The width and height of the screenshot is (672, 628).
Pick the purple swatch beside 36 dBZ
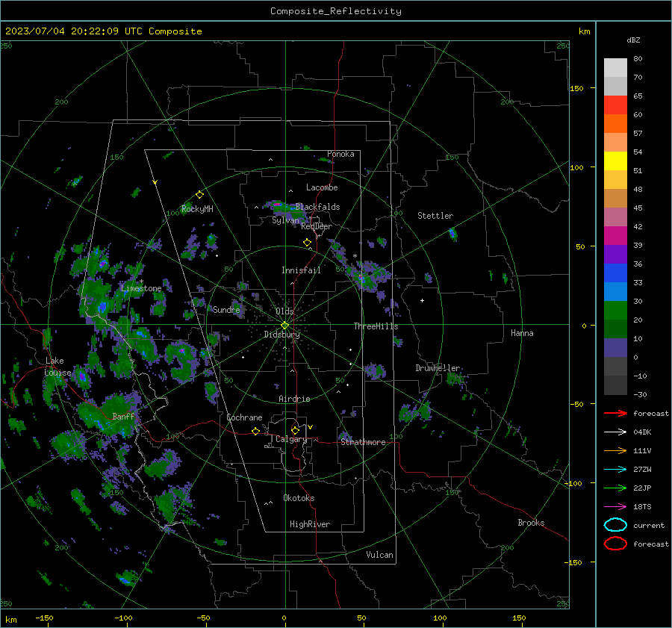615,254
